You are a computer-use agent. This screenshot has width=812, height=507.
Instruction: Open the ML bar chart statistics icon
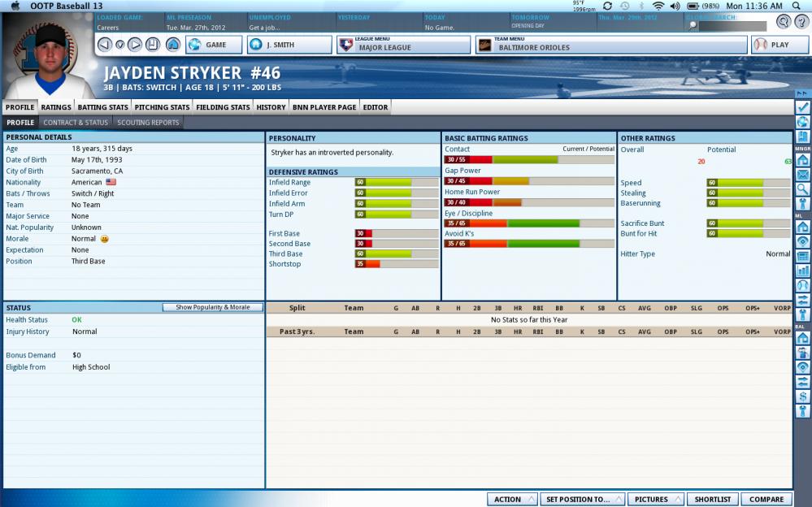pyautogui.click(x=803, y=271)
